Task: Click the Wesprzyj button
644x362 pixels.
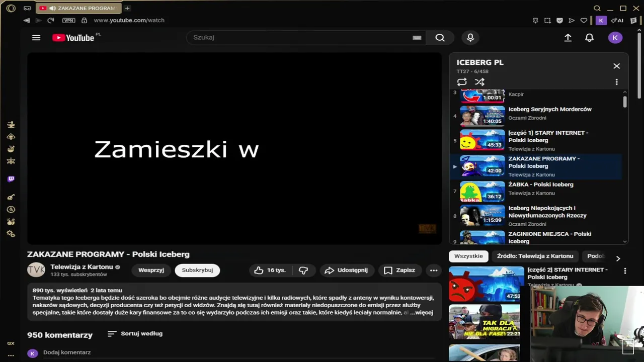Action: (151, 270)
